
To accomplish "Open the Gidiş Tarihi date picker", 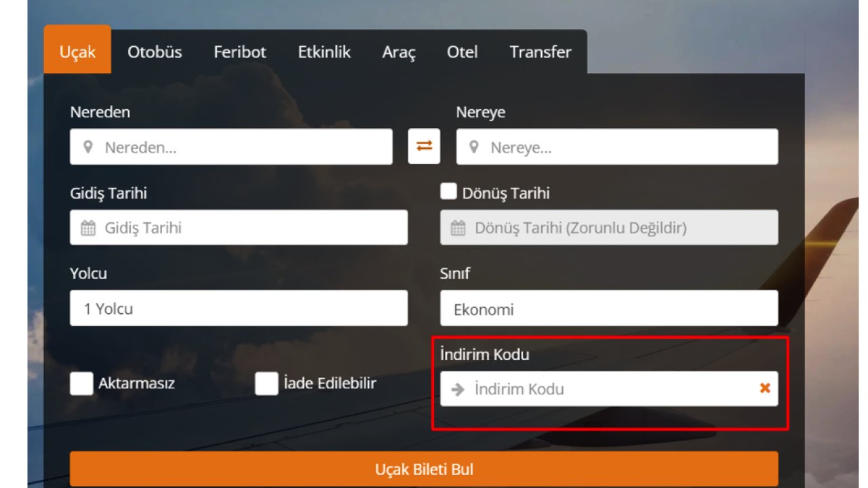I will 239,228.
